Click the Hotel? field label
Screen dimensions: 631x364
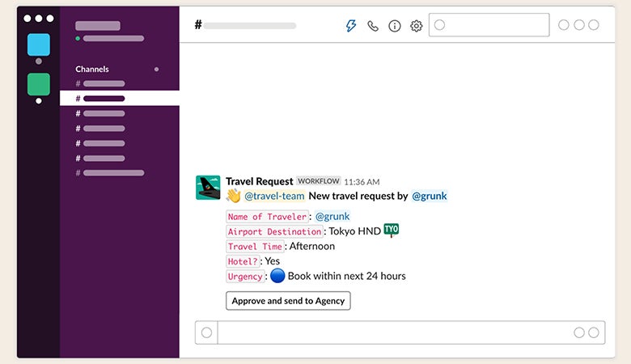pos(243,261)
